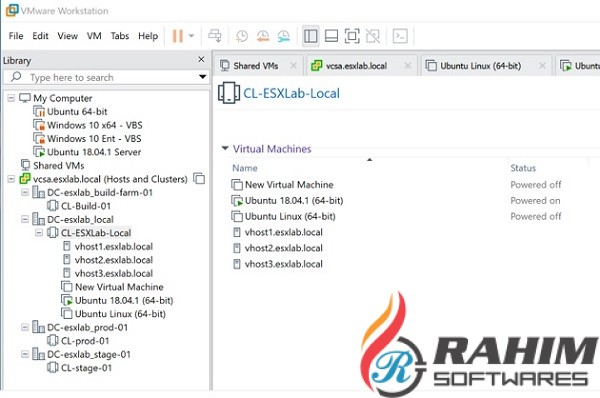
Task: Click the Powered on status text
Action: point(535,201)
